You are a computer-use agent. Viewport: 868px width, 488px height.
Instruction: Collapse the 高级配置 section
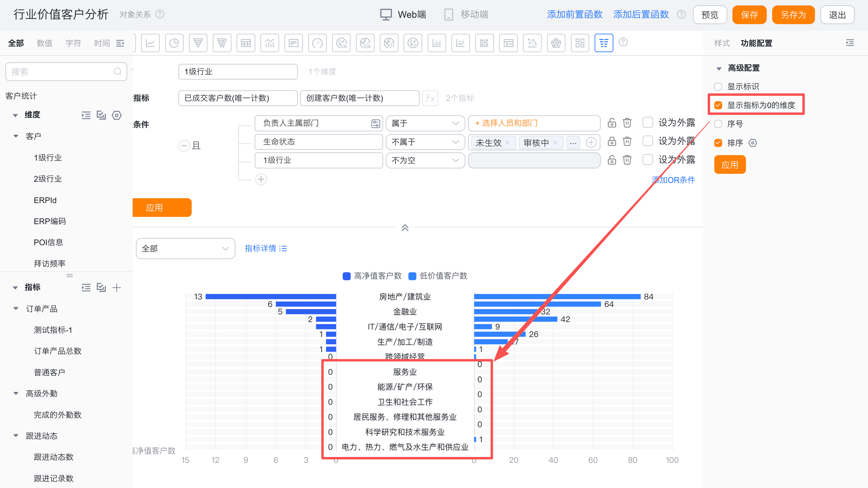point(719,68)
